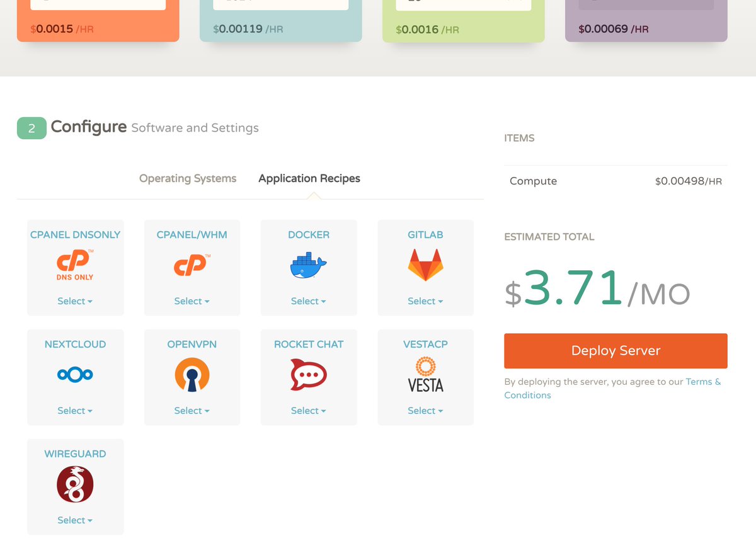
Task: Click the $0.0016 /HR price on green card
Action: [x=427, y=30]
